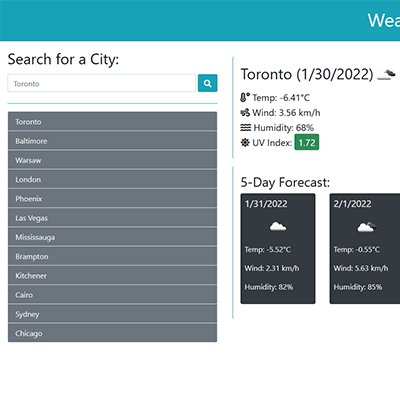Click the cloud icon in 2/1/2022 card
This screenshot has width=400, height=400.
(x=367, y=227)
